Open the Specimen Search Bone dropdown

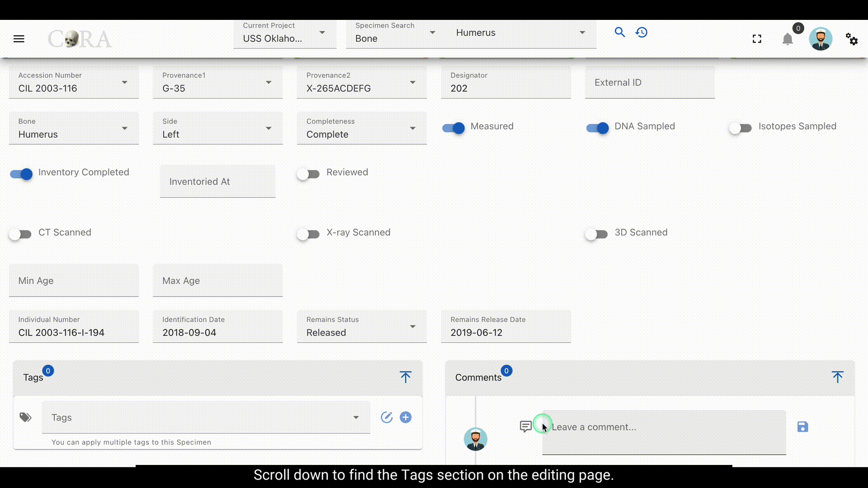point(396,34)
